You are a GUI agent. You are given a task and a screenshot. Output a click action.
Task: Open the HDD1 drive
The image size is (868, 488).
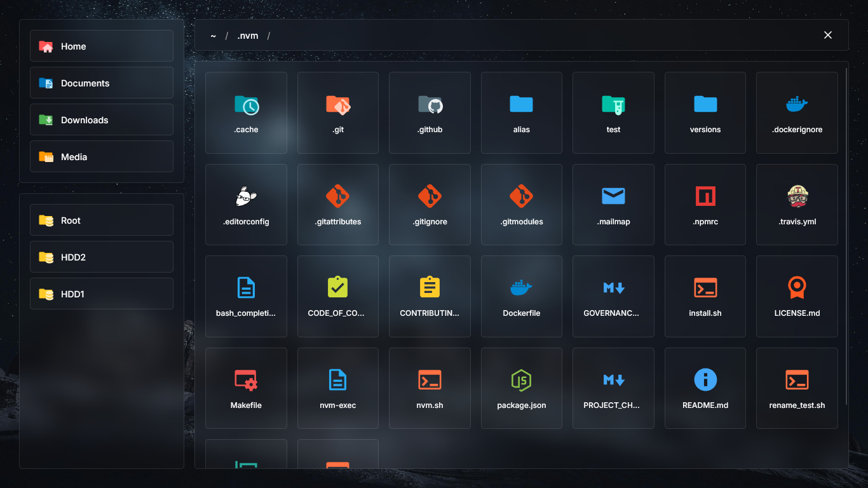coord(102,294)
